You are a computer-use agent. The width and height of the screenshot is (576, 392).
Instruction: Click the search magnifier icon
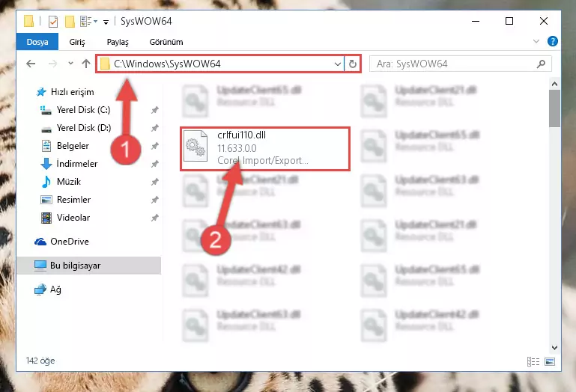click(541, 64)
